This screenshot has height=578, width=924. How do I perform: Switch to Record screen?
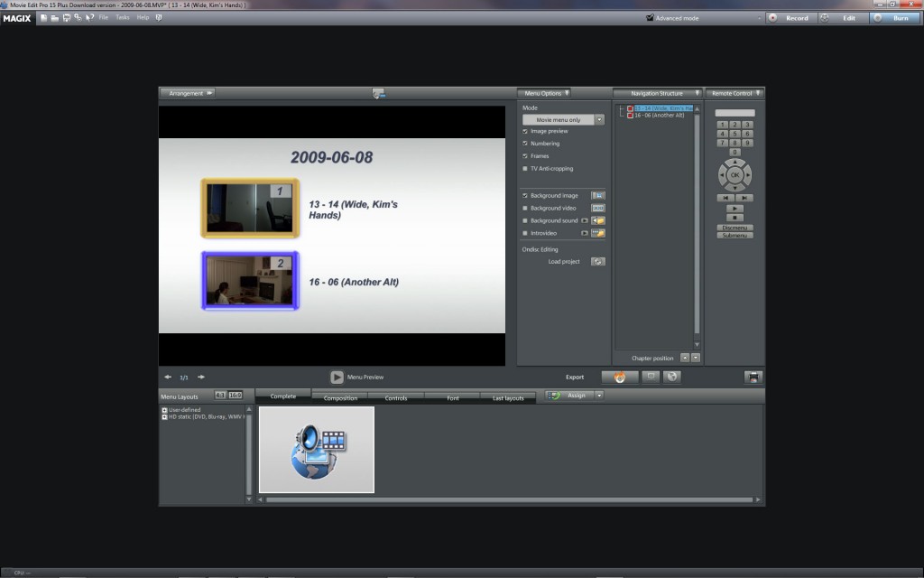[x=790, y=18]
